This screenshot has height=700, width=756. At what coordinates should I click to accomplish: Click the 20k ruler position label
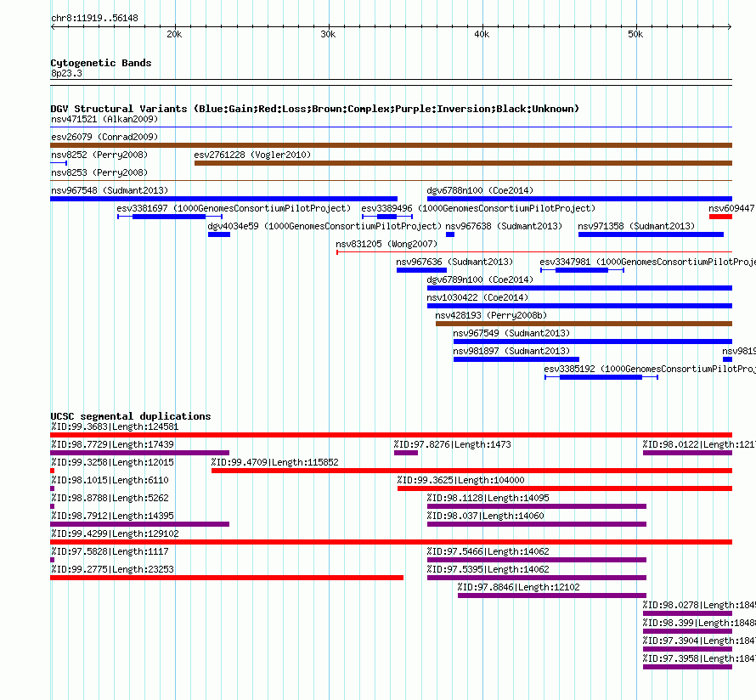(x=174, y=34)
